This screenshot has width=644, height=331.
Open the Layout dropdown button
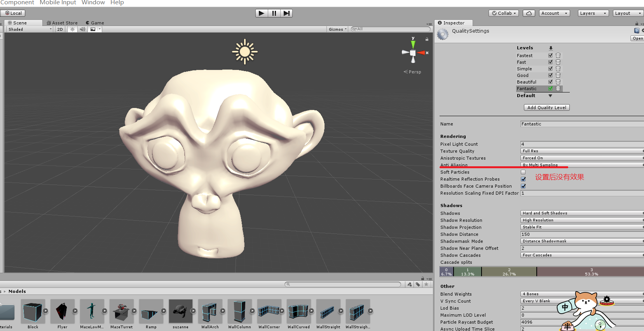628,13
